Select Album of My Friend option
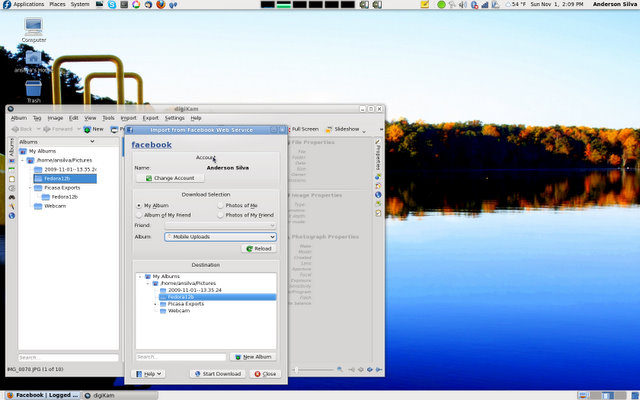 [x=139, y=215]
